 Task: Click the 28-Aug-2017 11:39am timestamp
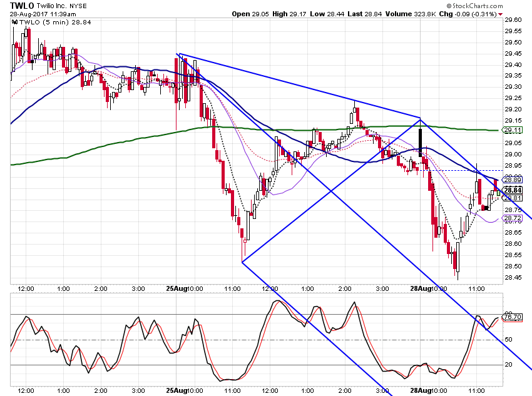tap(43, 14)
